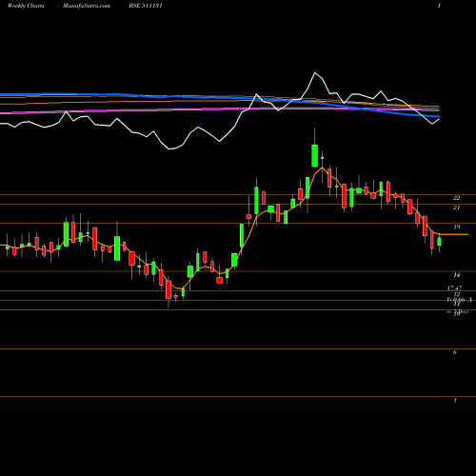
Task: Click the 'BSE 511131' ticker label
Action: [146, 6]
